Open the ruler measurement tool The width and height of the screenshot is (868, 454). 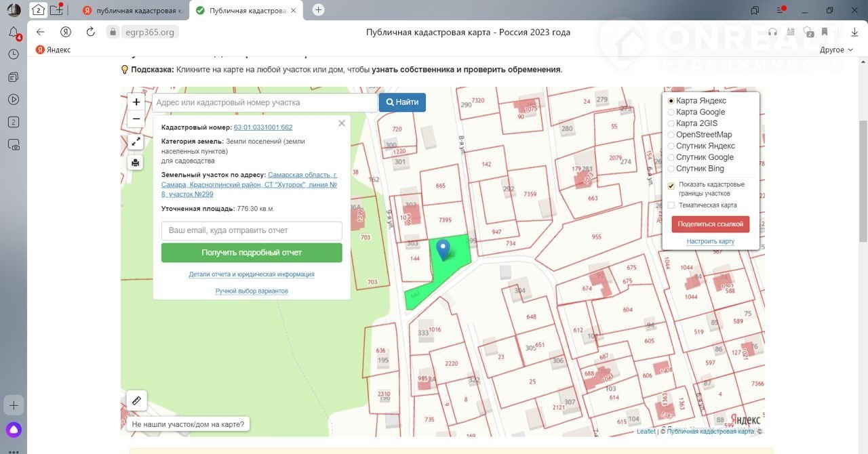pyautogui.click(x=136, y=400)
